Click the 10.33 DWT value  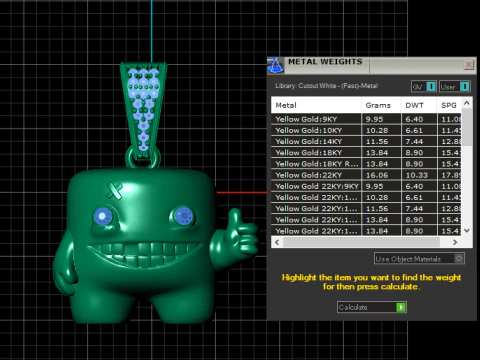pos(417,175)
